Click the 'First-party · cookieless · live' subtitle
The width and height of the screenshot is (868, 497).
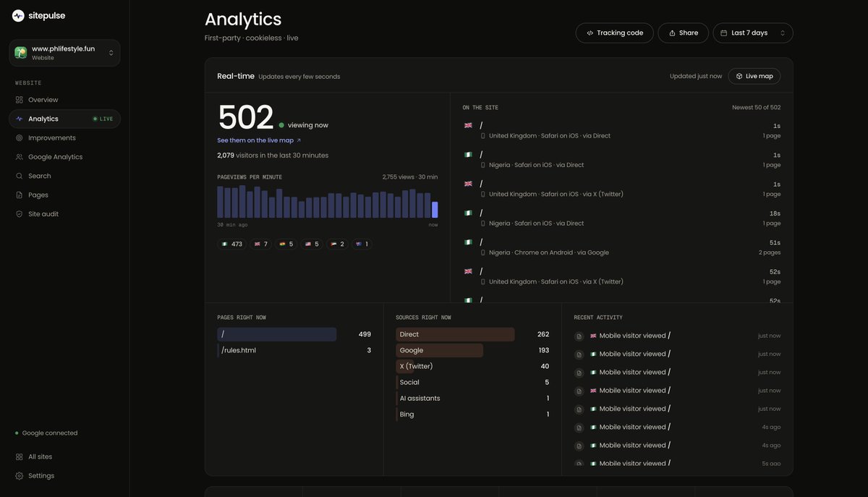[x=252, y=38]
